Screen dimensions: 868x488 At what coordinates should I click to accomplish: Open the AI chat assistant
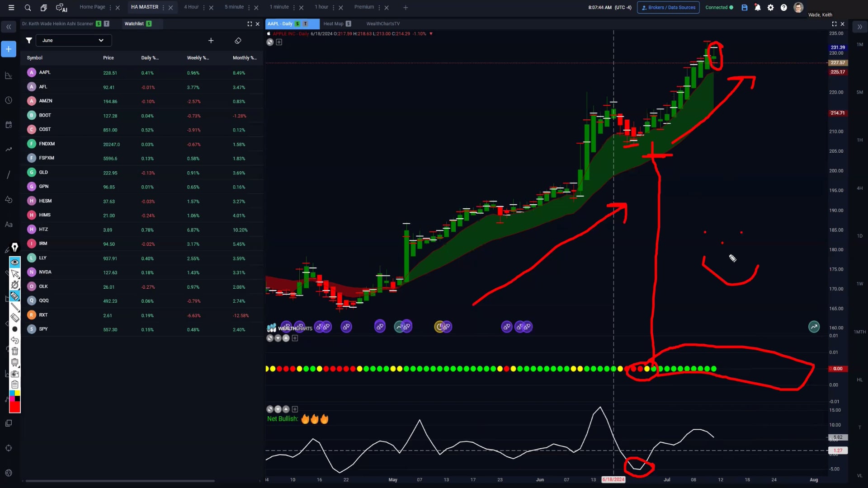pos(61,8)
